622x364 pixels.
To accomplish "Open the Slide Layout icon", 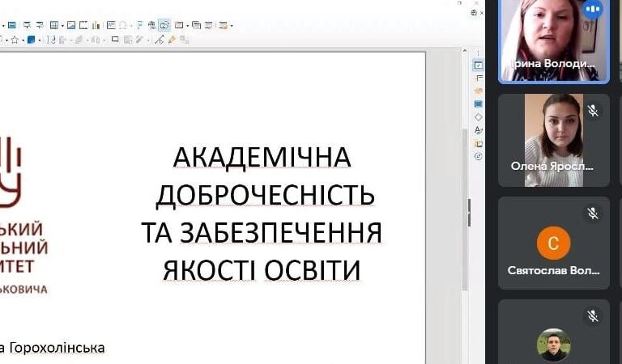I will coord(224,25).
